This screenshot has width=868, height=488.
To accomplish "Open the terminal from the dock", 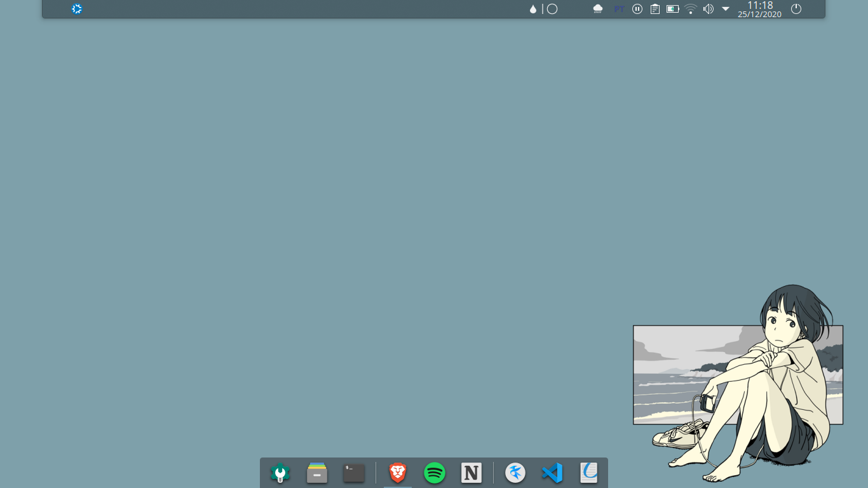I will [x=354, y=473].
